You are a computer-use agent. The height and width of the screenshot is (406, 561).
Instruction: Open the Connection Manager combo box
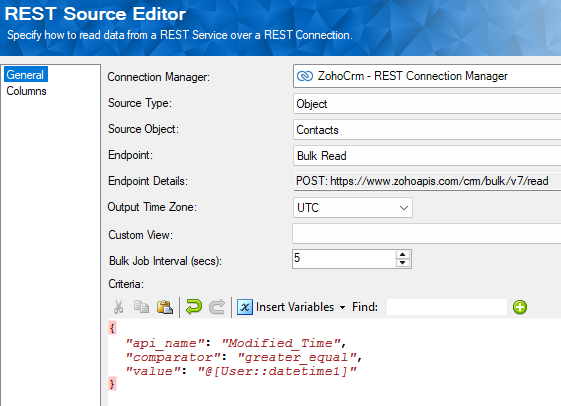tap(427, 76)
